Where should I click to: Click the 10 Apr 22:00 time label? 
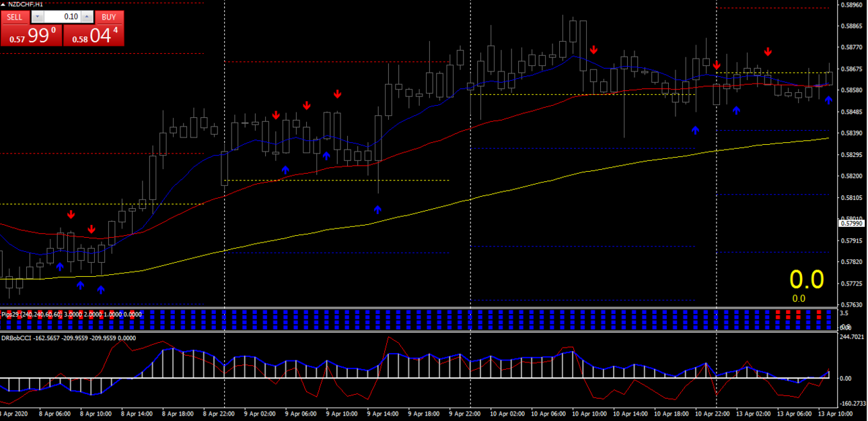pos(712,414)
